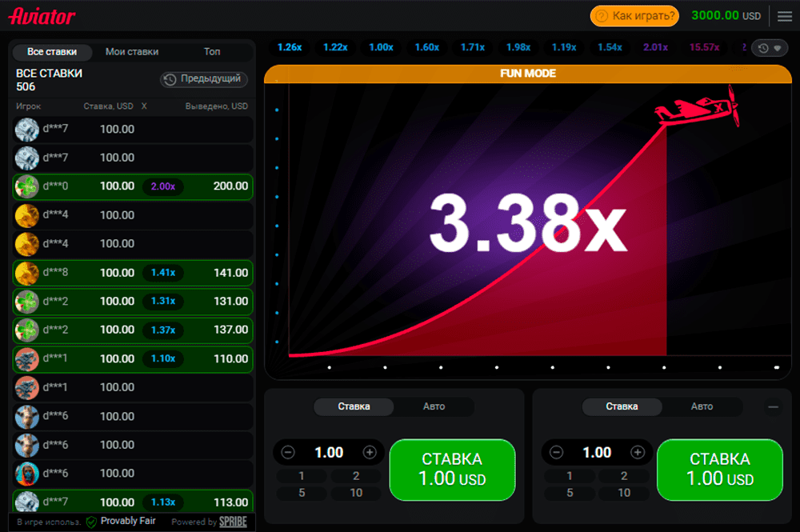Click the red airplane on the graph
The width and height of the screenshot is (800, 532).
tap(696, 111)
